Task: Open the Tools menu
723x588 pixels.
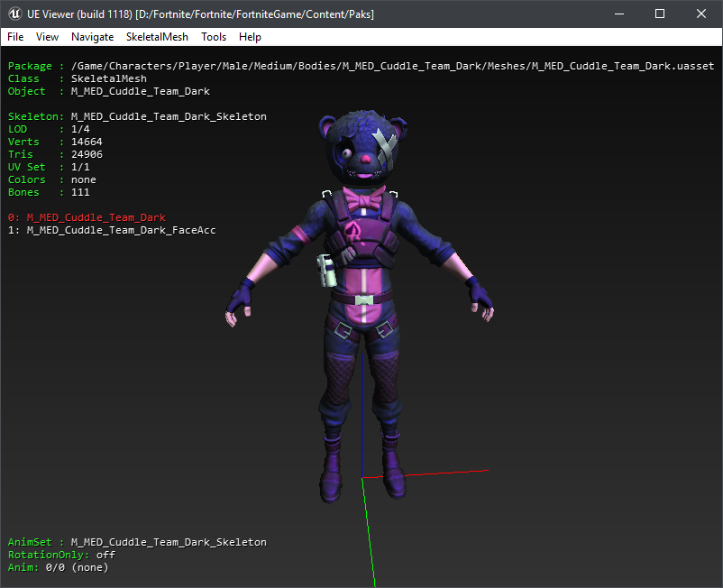Action: point(214,37)
